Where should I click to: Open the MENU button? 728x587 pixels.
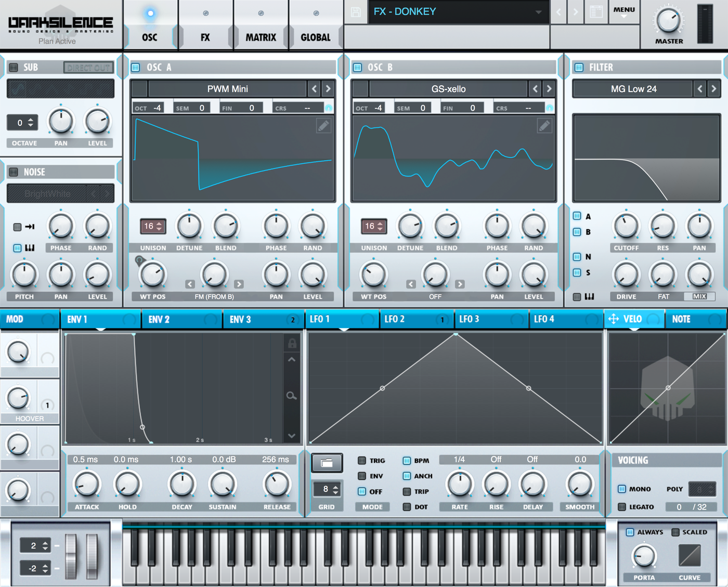624,12
